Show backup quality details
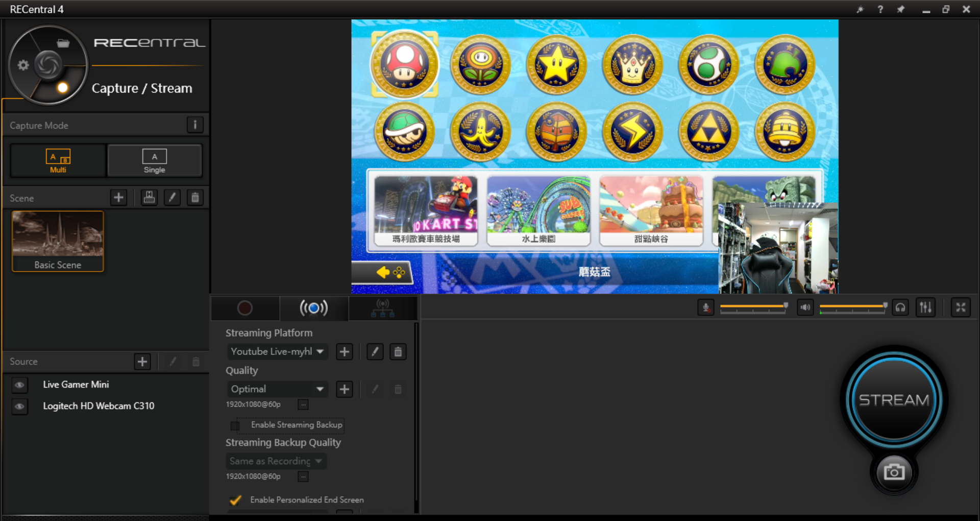 pos(303,477)
